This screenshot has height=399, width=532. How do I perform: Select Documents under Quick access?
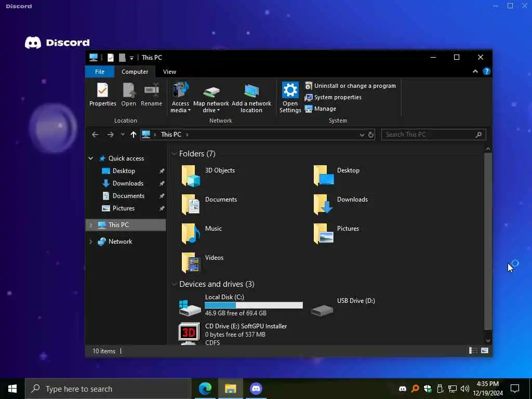click(x=128, y=196)
